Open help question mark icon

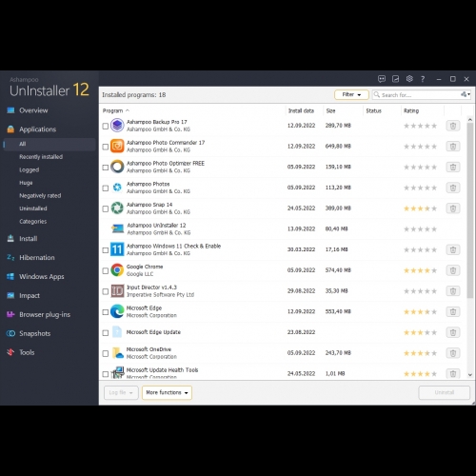(423, 79)
